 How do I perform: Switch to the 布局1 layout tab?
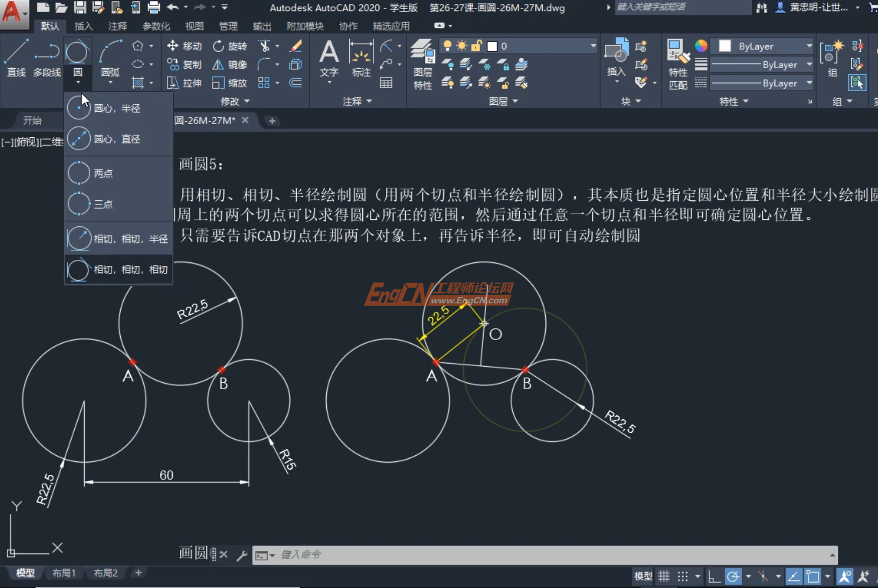tap(64, 572)
